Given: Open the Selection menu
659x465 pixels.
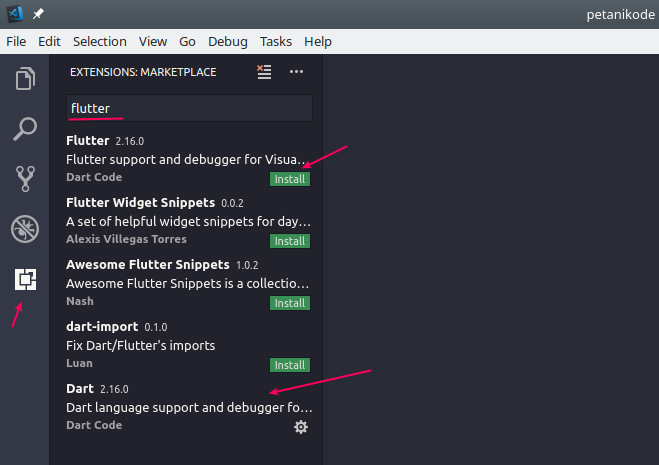Looking at the screenshot, I should [x=100, y=42].
